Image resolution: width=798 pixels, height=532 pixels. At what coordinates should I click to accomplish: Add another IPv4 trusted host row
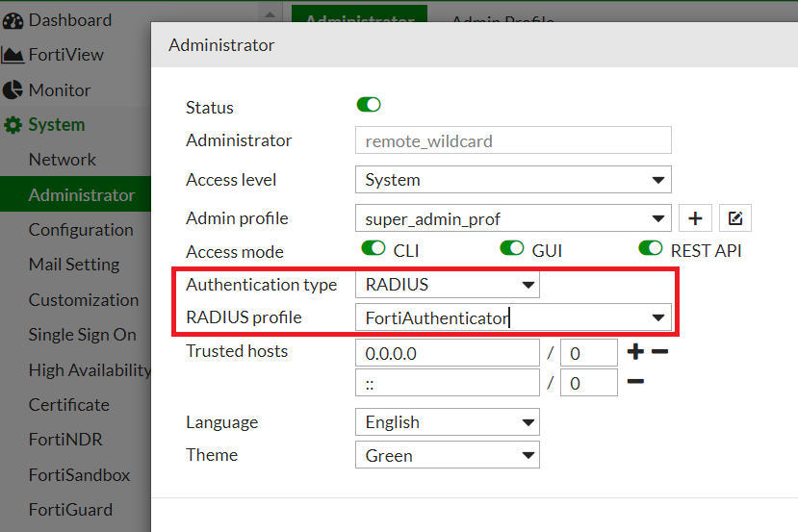[x=635, y=351]
